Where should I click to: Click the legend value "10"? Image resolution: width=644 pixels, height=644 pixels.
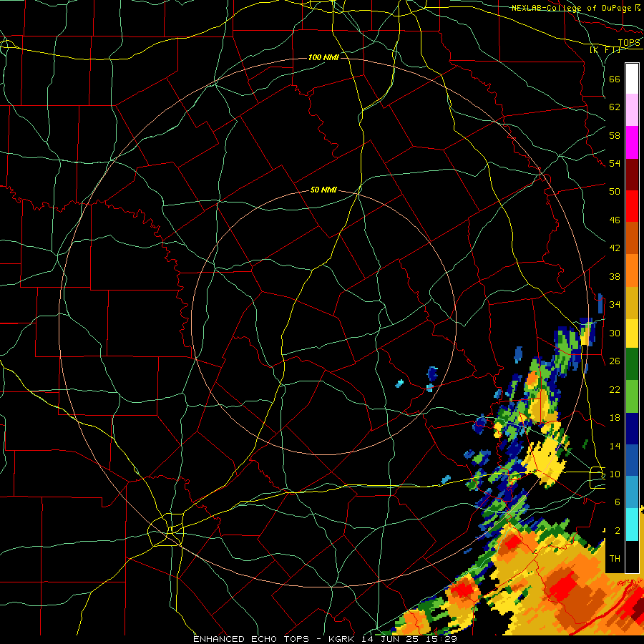click(615, 474)
